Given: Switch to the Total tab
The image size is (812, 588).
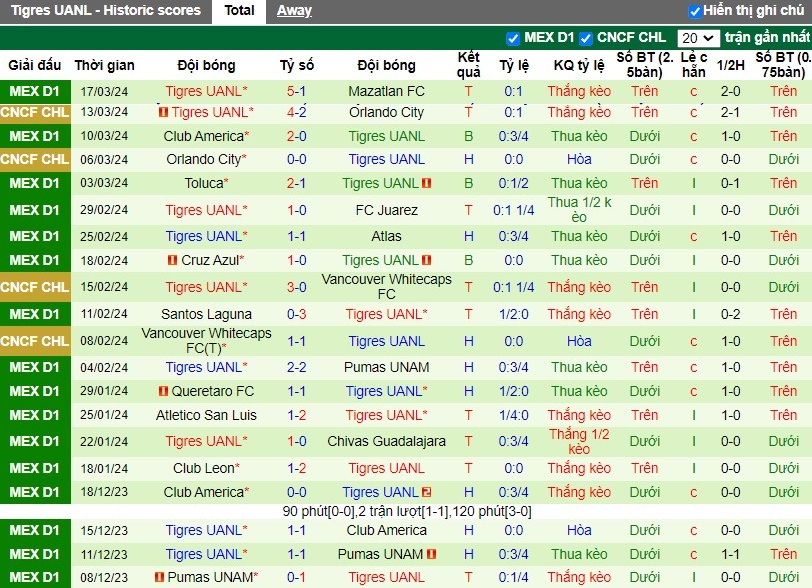Looking at the screenshot, I should (x=239, y=10).
